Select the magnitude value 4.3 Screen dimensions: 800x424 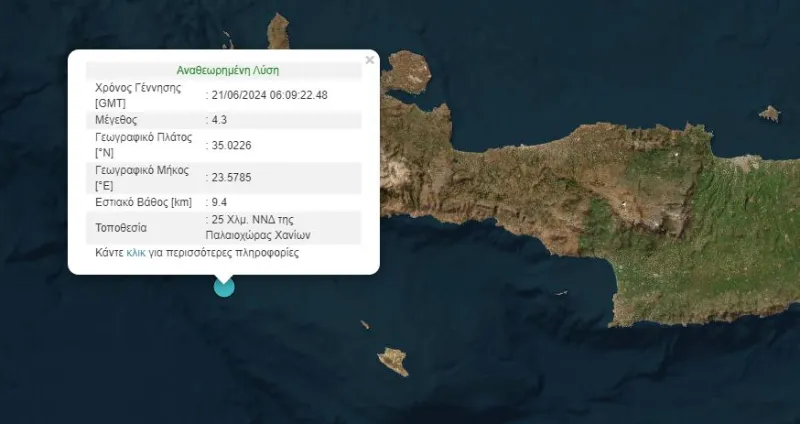pyautogui.click(x=219, y=120)
